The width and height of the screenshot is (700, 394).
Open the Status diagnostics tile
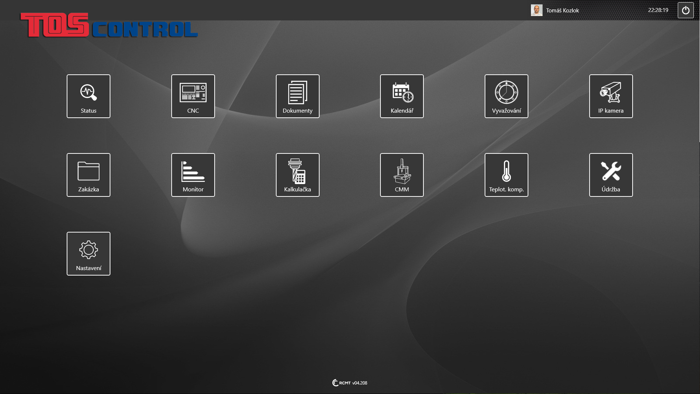coord(88,96)
